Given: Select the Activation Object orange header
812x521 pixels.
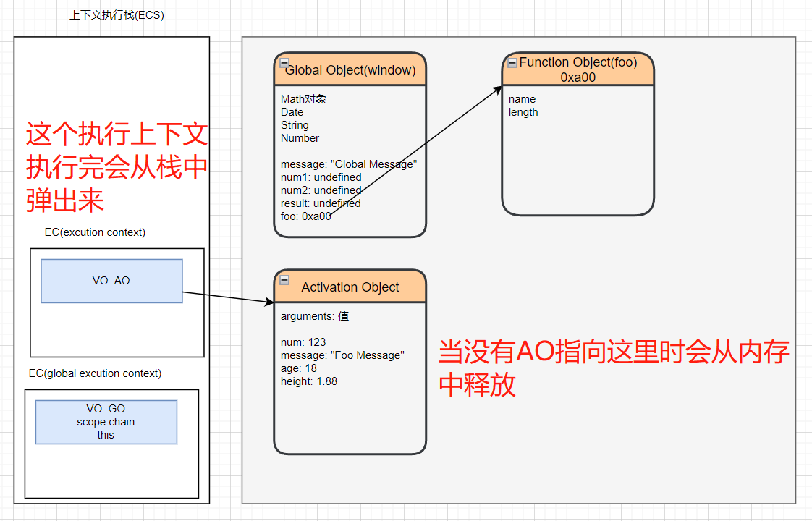Looking at the screenshot, I should click(350, 287).
